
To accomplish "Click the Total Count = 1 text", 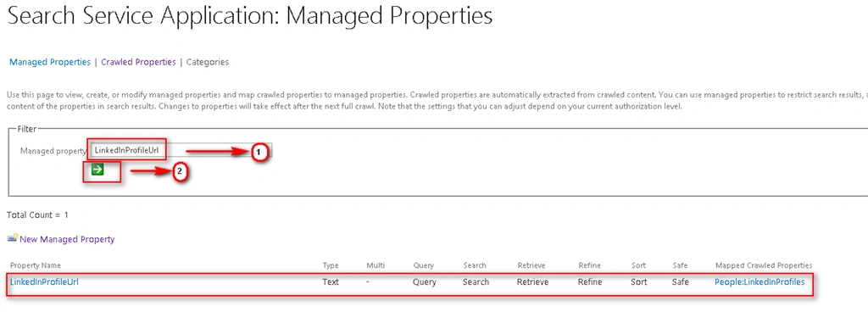I will 37,214.
